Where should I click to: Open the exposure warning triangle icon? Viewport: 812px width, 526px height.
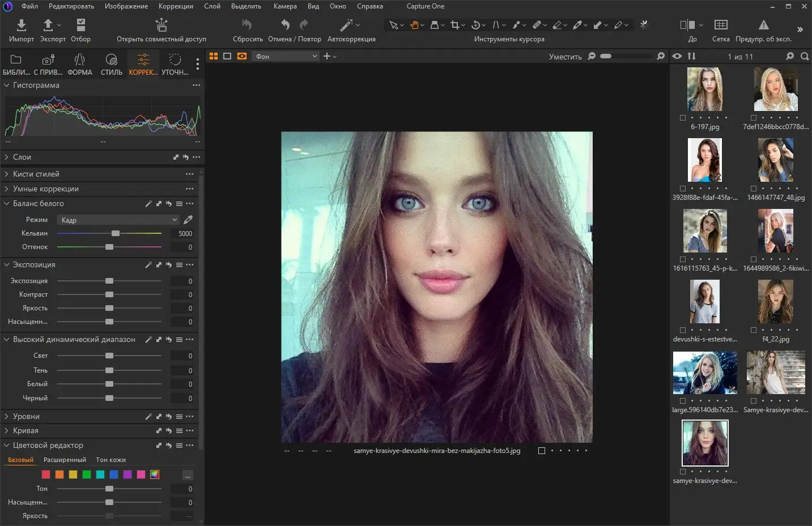[763, 25]
